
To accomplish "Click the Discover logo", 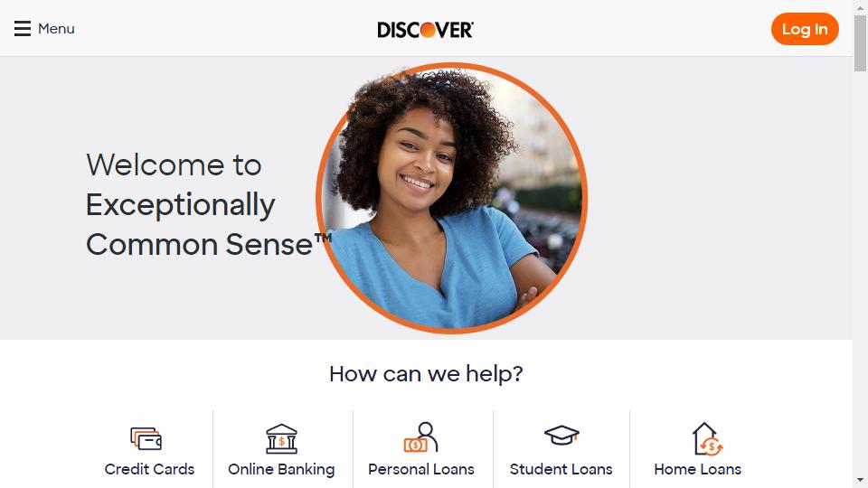I will click(x=425, y=29).
